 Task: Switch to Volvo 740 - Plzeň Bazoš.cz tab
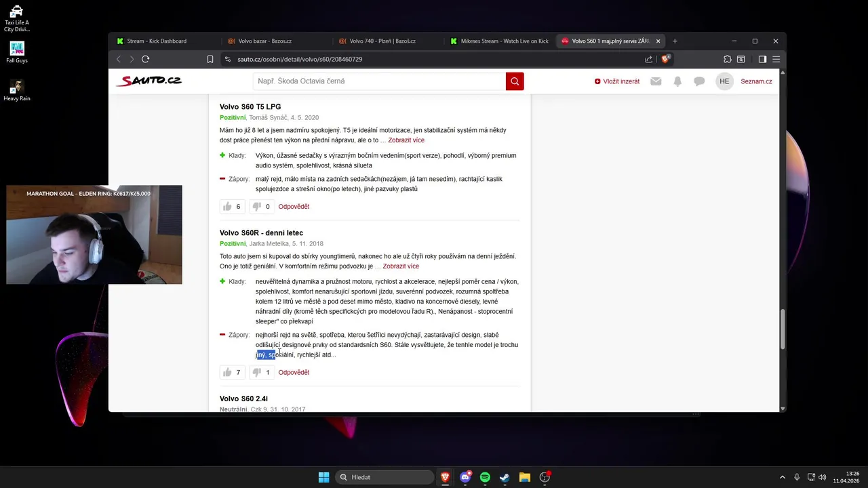pos(388,41)
